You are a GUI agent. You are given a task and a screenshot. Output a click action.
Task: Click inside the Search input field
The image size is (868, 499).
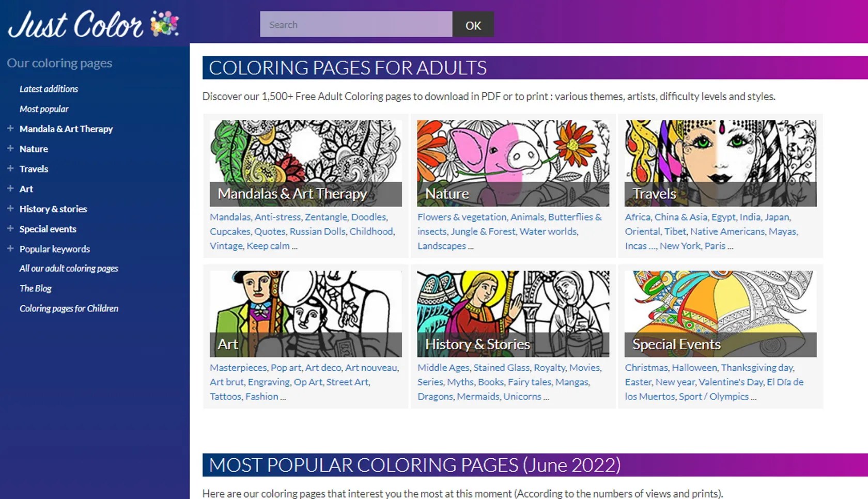tap(357, 24)
